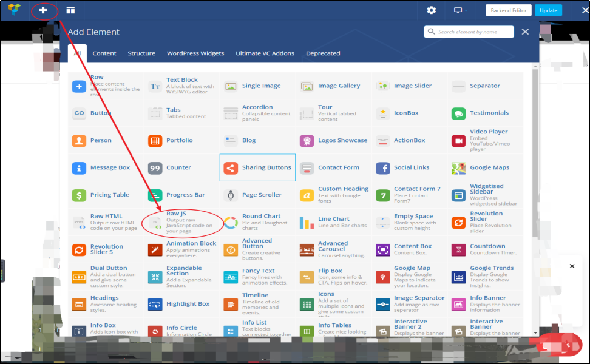Choose the Round Chart icon
The image size is (590, 364).
[x=231, y=223]
